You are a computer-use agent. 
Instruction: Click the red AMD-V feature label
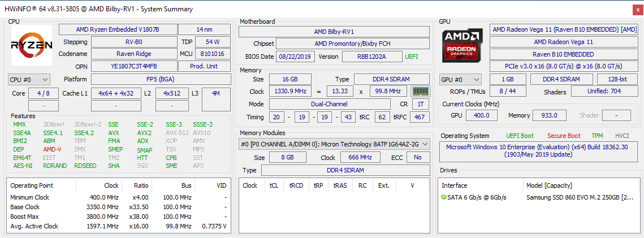[x=52, y=149]
